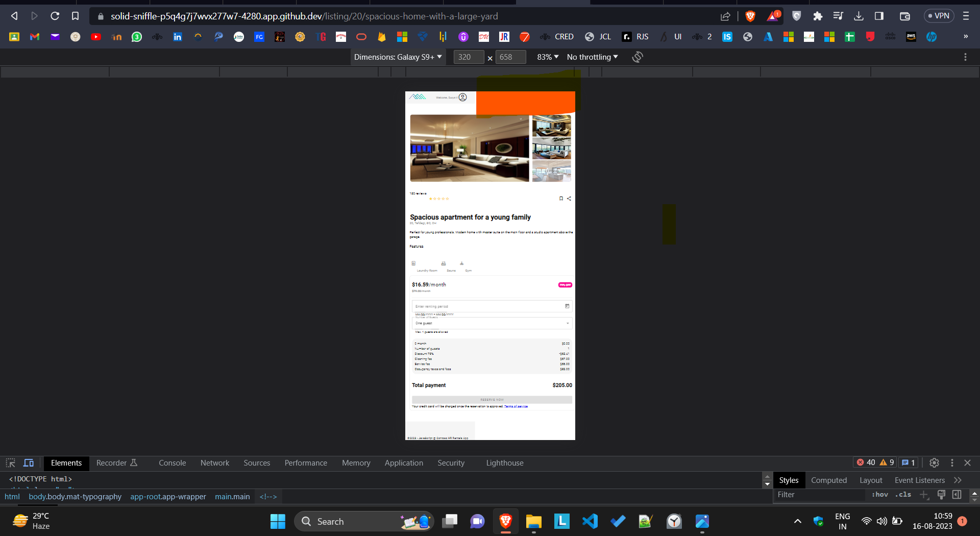Toggle the .cls class editor in Styles
This screenshot has height=536, width=980.
tap(903, 495)
